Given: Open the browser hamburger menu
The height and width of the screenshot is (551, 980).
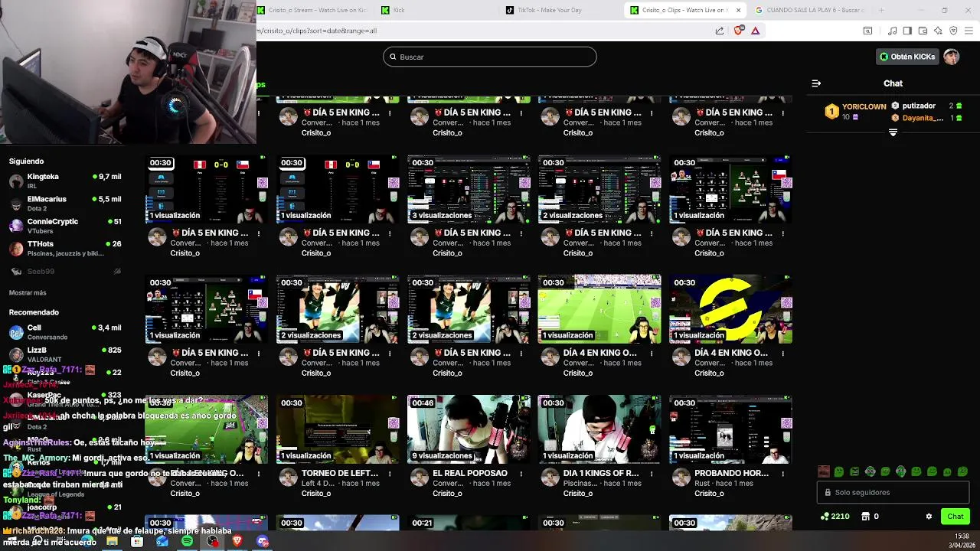Looking at the screenshot, I should pos(969,31).
